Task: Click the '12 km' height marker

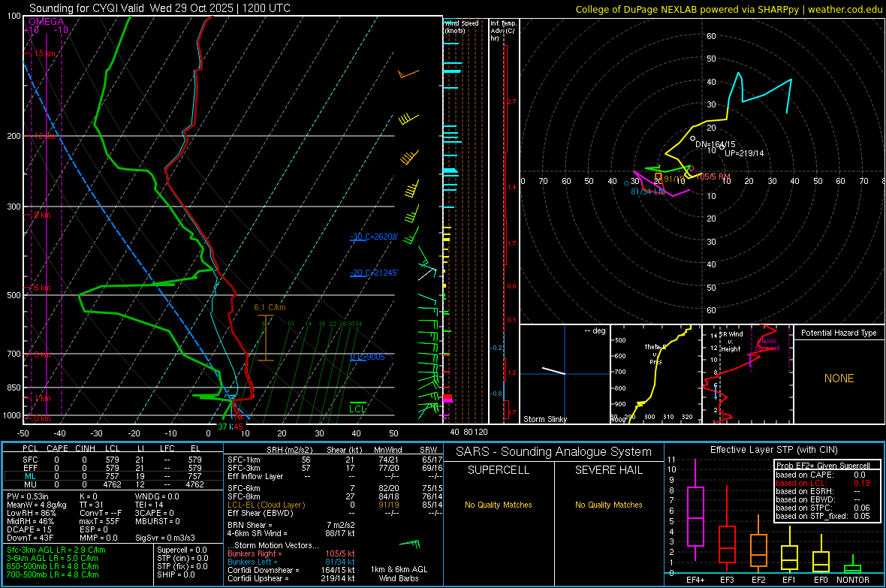Action: click(x=44, y=136)
